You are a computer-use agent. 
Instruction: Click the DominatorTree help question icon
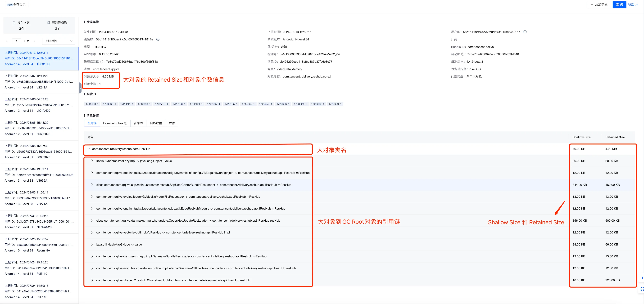coord(126,123)
